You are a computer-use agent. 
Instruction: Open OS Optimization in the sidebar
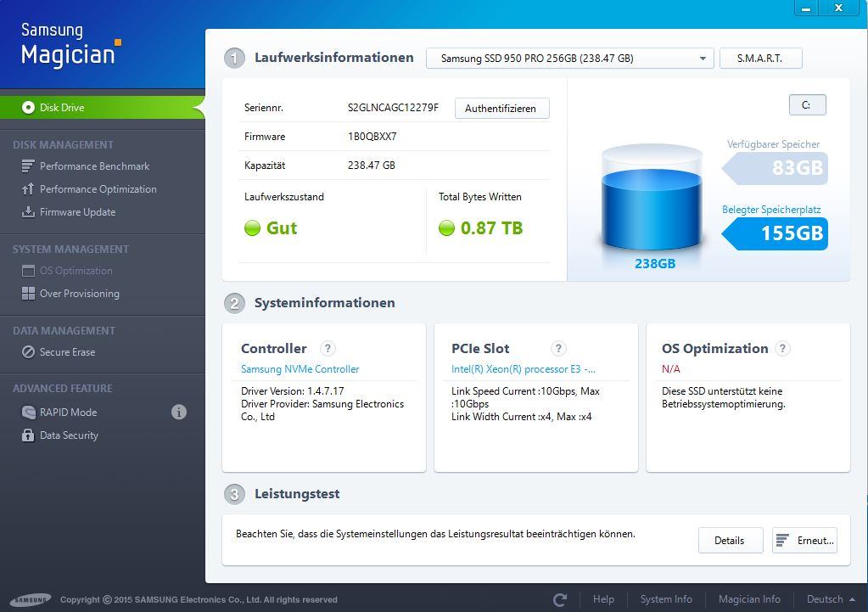pos(76,271)
